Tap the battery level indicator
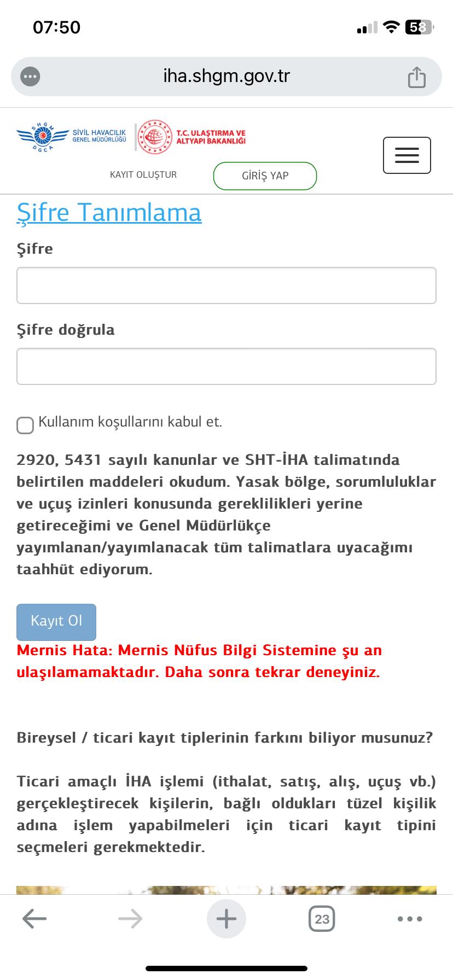Image resolution: width=453 pixels, height=980 pixels. [418, 27]
